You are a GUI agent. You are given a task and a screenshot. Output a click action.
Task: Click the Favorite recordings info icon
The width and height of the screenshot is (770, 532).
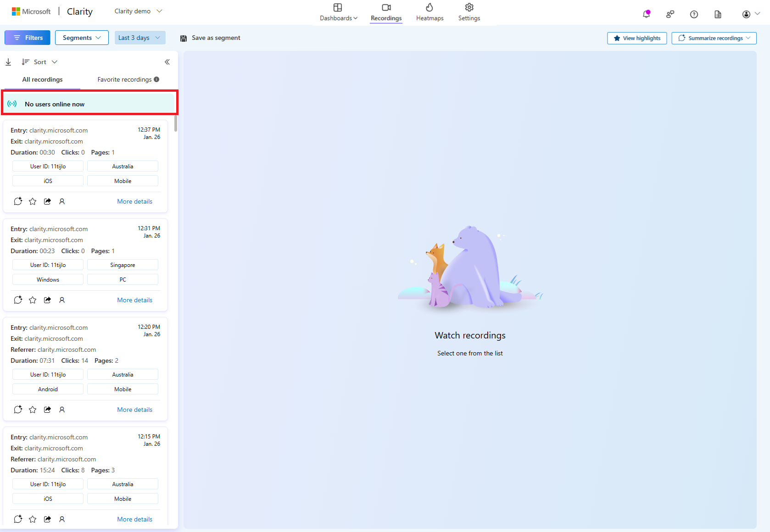point(156,79)
